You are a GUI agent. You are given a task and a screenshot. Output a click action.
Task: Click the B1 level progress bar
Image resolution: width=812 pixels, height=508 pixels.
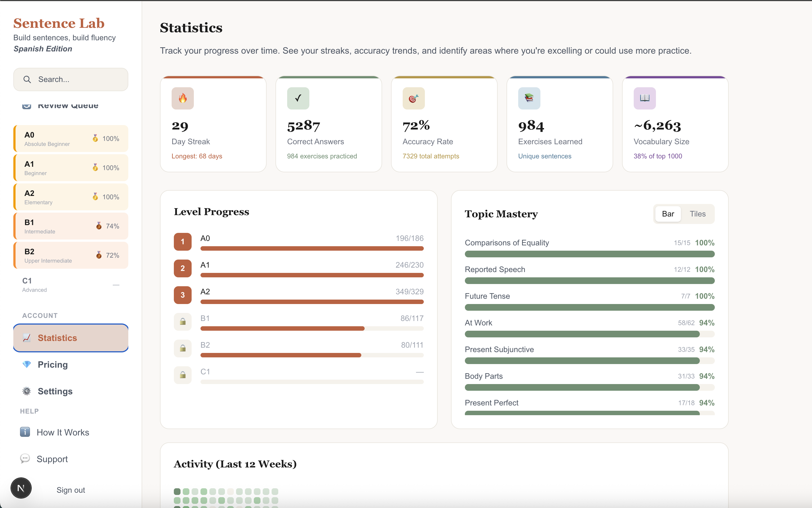(x=312, y=328)
